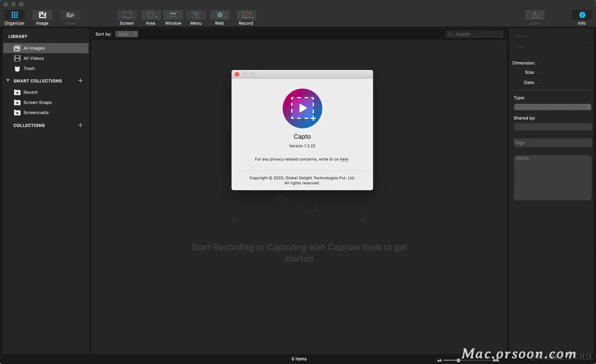
Task: Click the Search field
Action: coord(474,34)
